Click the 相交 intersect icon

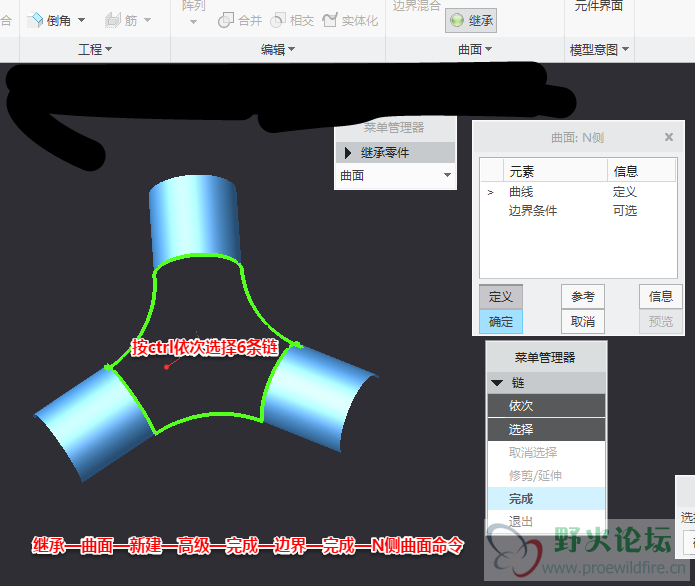277,20
